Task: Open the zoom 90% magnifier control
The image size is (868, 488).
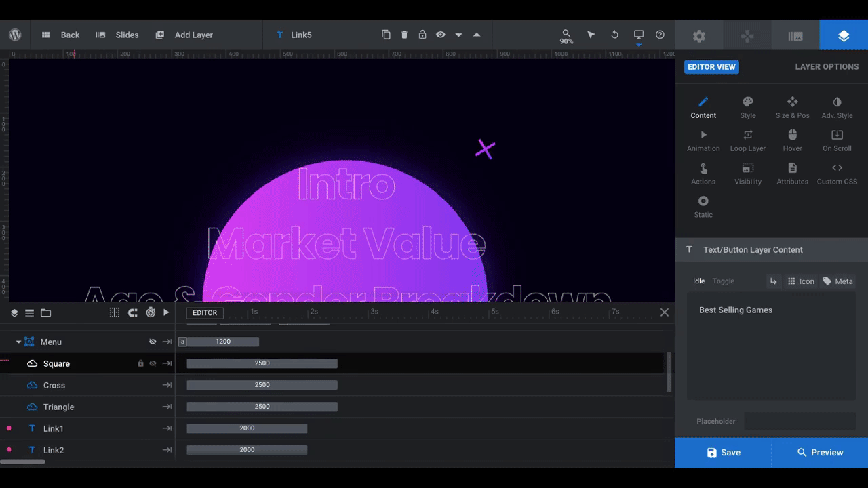Action: (x=566, y=36)
